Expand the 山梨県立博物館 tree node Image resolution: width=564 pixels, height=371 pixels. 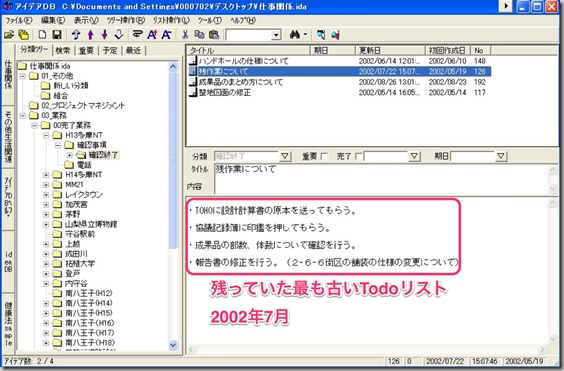46,224
